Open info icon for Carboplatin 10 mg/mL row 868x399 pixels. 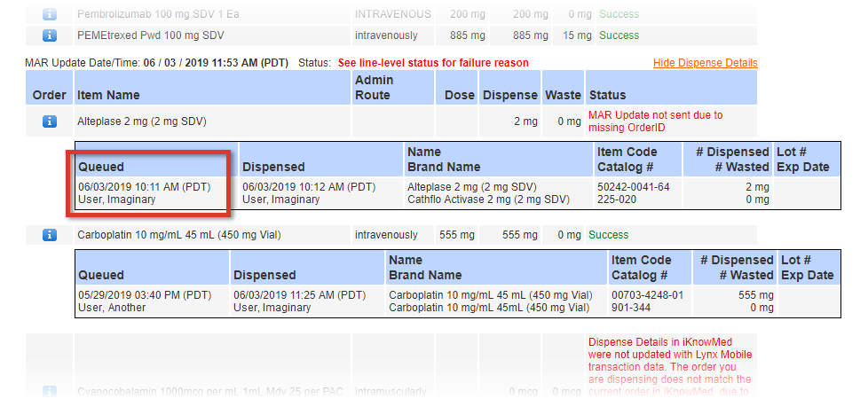click(50, 235)
